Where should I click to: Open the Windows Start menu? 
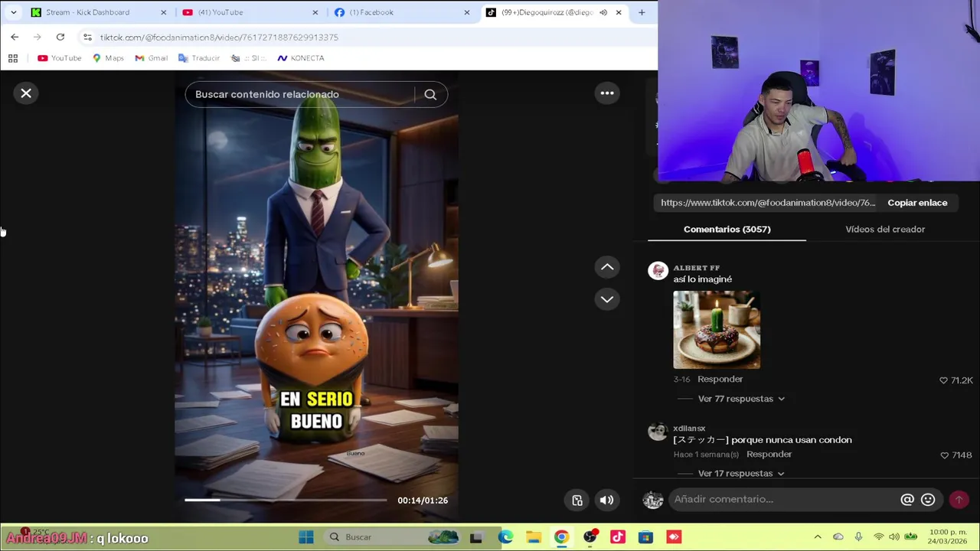305,537
